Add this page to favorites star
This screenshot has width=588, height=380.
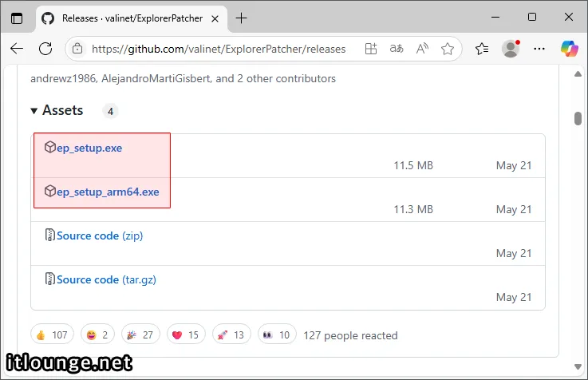click(448, 49)
